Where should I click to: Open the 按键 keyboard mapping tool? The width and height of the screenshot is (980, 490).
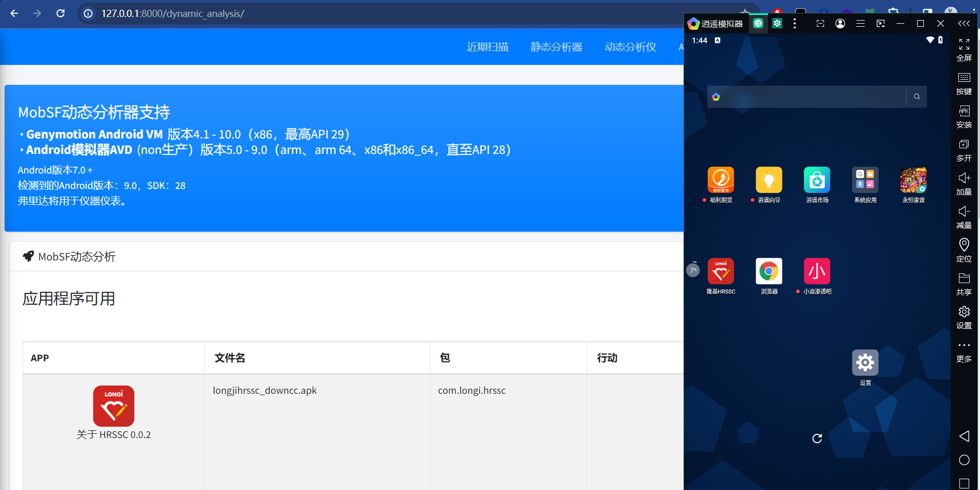tap(964, 83)
